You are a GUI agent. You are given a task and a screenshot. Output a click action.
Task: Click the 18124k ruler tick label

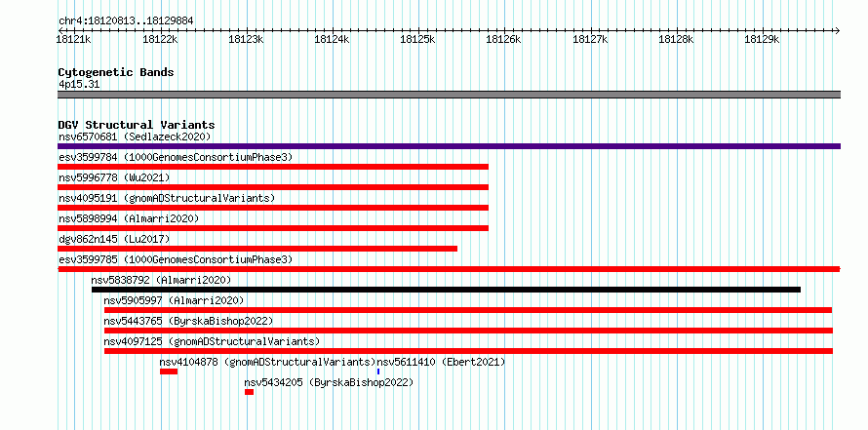coord(332,40)
